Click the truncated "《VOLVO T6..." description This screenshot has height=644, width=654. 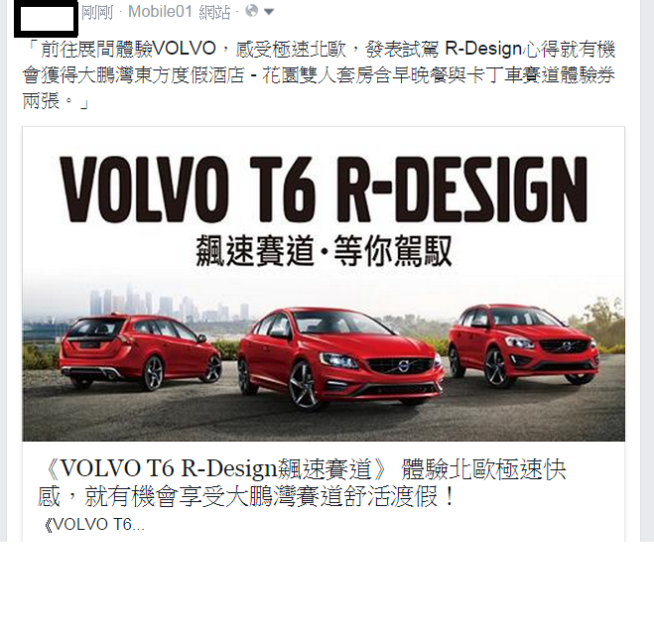tap(94, 525)
